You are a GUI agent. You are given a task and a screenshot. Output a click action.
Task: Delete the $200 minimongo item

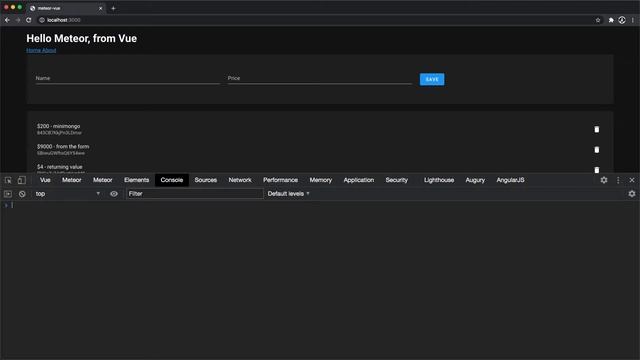tap(597, 129)
